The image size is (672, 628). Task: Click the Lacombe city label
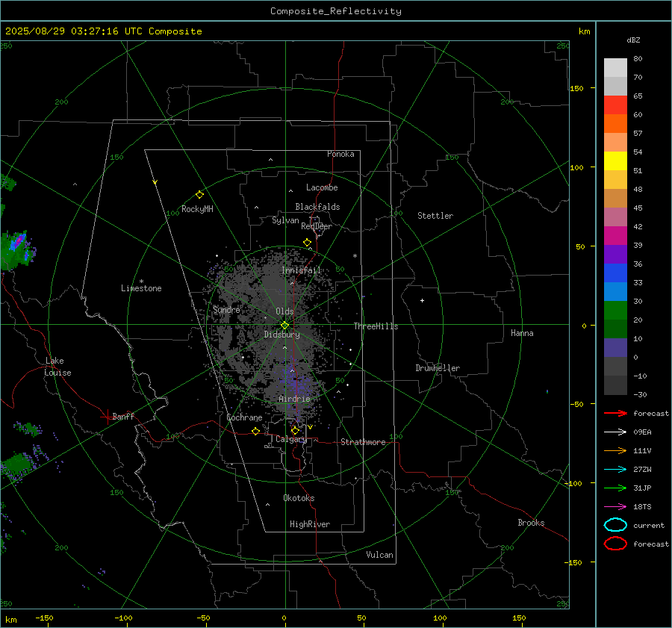pos(322,187)
